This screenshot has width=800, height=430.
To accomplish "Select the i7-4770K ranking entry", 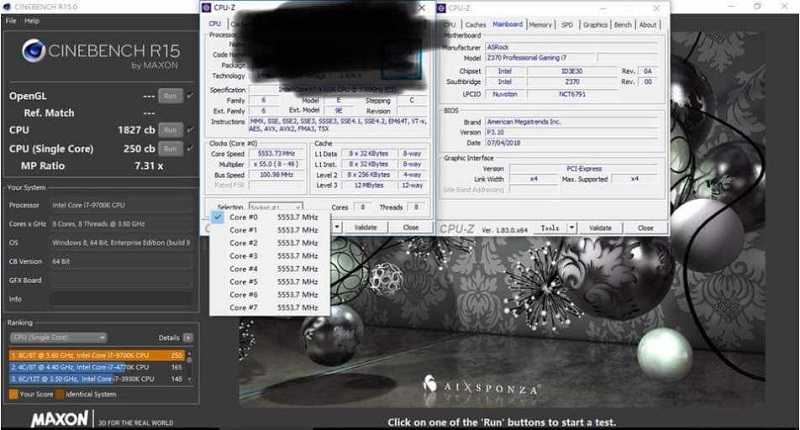I will pos(90,367).
